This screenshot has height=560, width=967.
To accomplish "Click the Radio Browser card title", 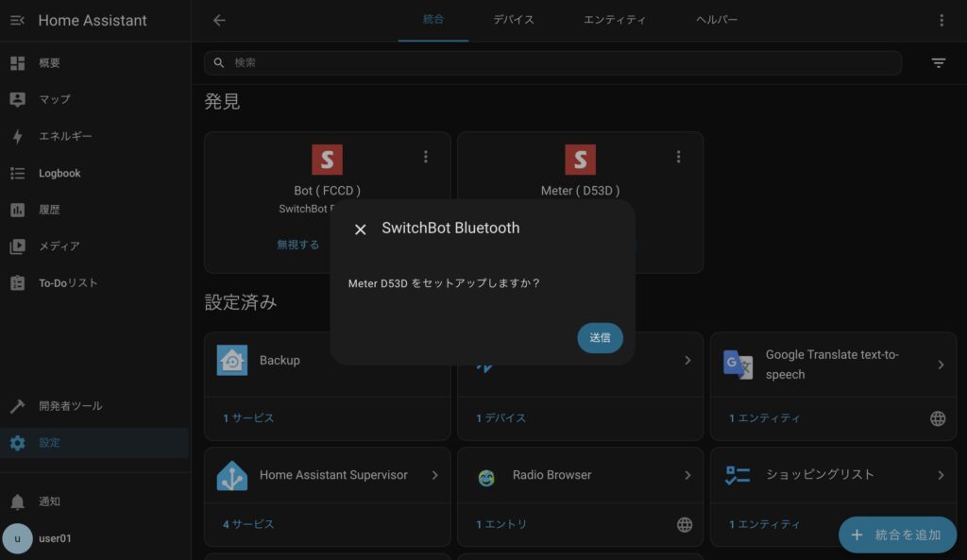I will pos(551,475).
